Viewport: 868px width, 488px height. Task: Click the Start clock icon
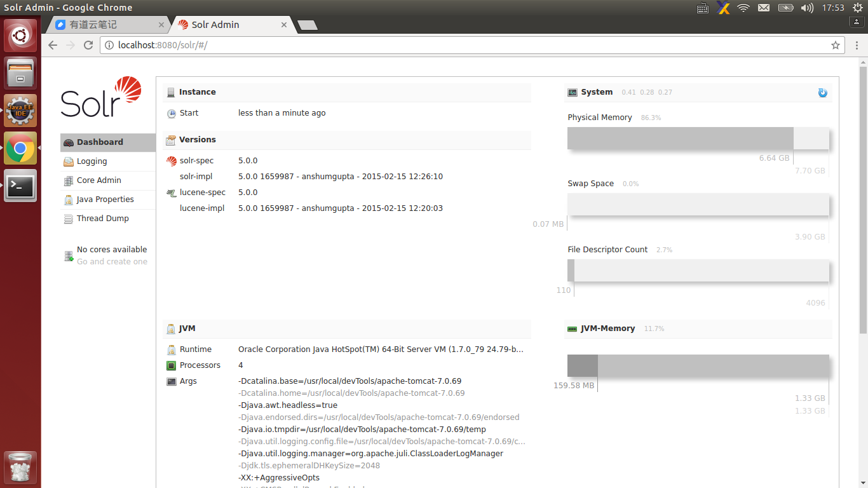[x=172, y=114]
